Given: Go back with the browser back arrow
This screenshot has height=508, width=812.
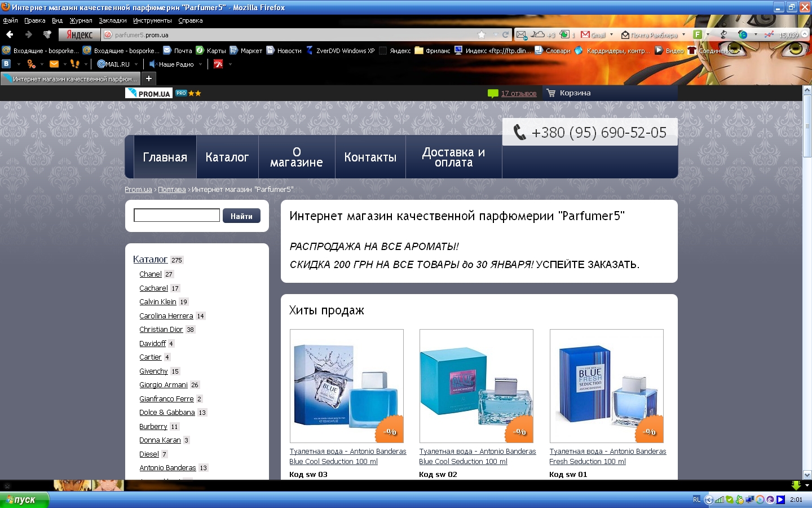Looking at the screenshot, I should pos(10,35).
